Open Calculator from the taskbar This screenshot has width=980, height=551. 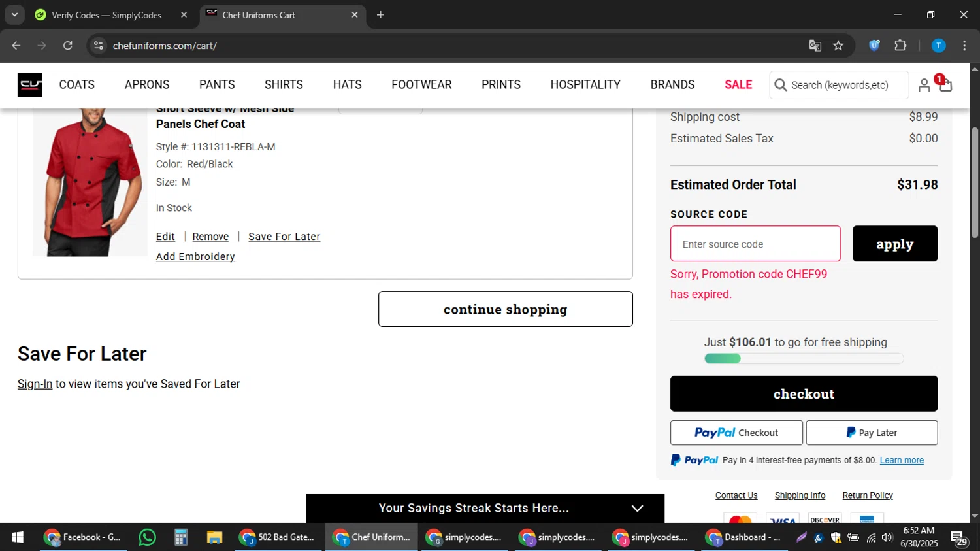point(181,537)
